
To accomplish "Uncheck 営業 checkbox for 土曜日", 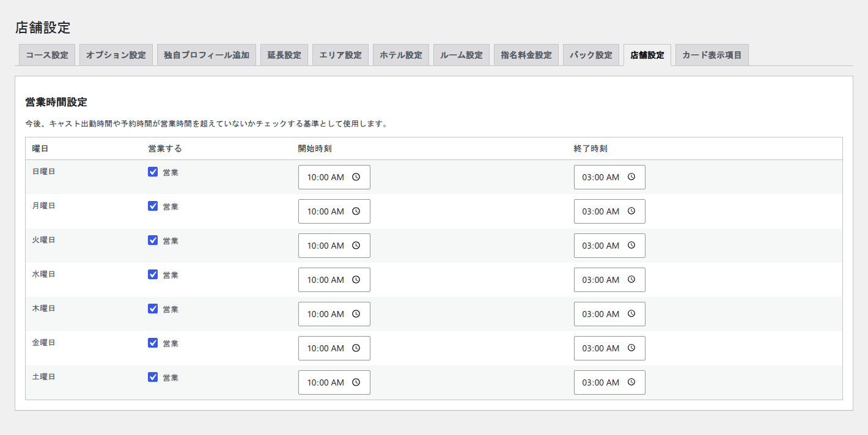I will [x=153, y=377].
